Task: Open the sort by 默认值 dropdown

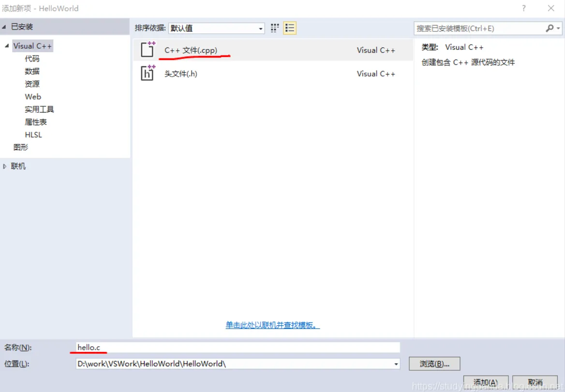Action: coord(216,28)
